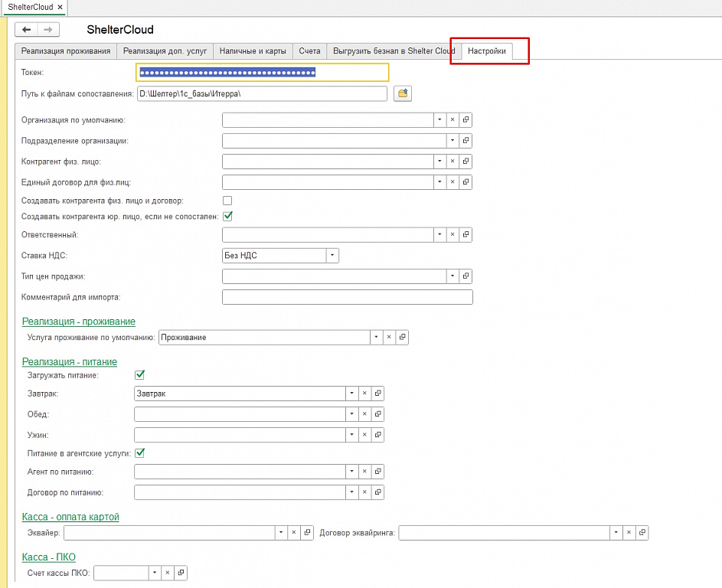Expand the Эквайер dropdown
The height and width of the screenshot is (588, 722).
pyautogui.click(x=281, y=533)
